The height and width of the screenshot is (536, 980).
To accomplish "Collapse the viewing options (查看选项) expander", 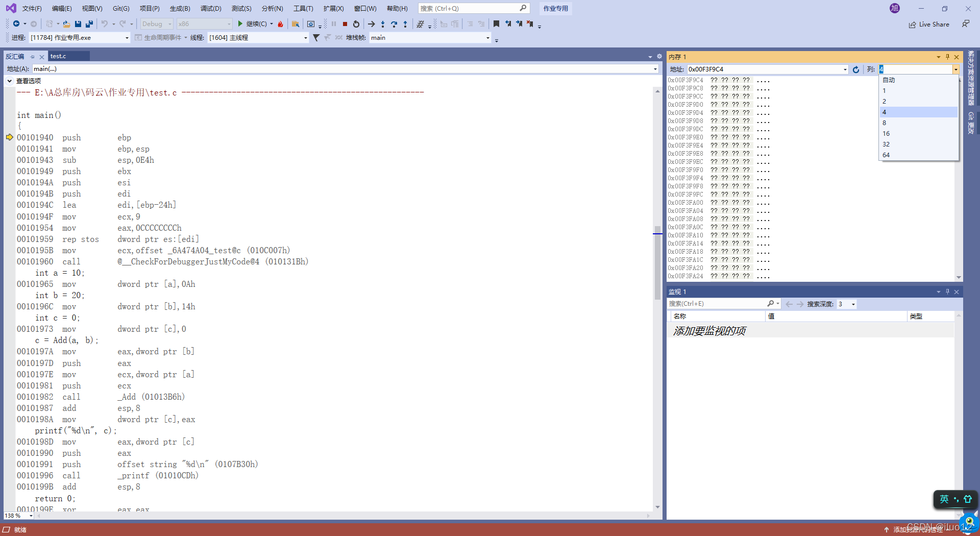I will tap(9, 81).
